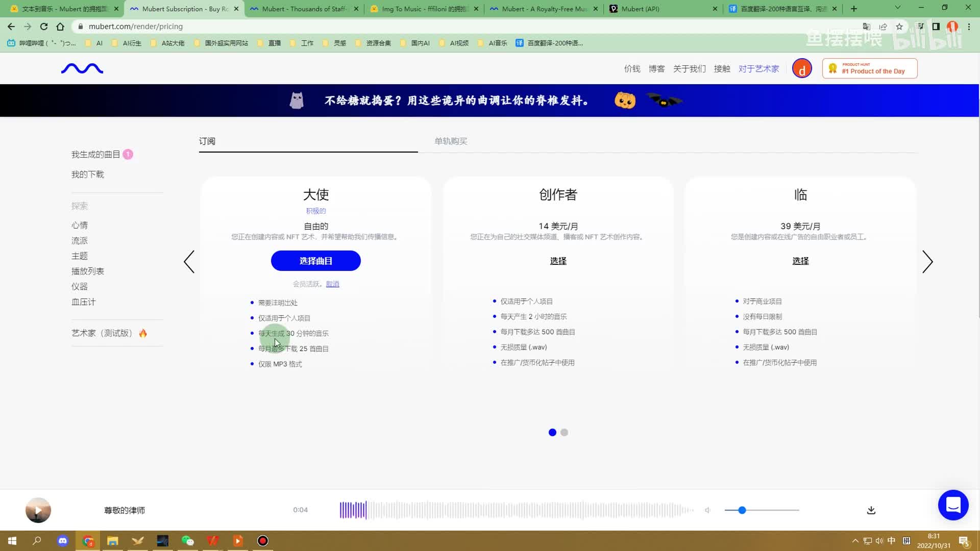Click the 取消 membership link

click(332, 284)
